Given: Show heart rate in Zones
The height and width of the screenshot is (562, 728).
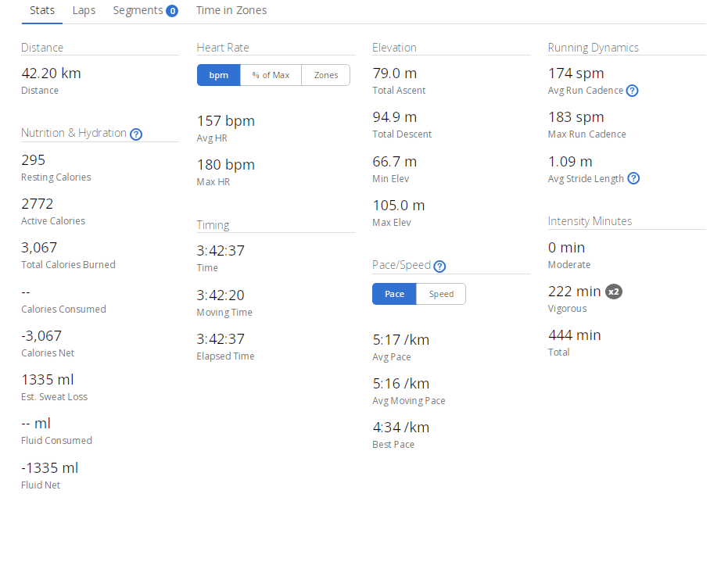Looking at the screenshot, I should (x=326, y=75).
